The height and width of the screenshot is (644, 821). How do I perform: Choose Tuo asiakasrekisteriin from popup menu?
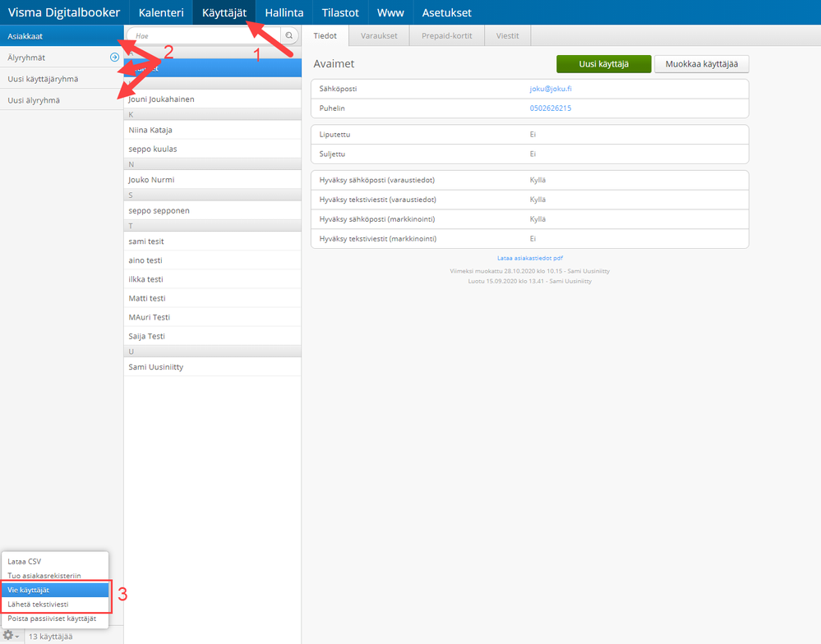55,576
